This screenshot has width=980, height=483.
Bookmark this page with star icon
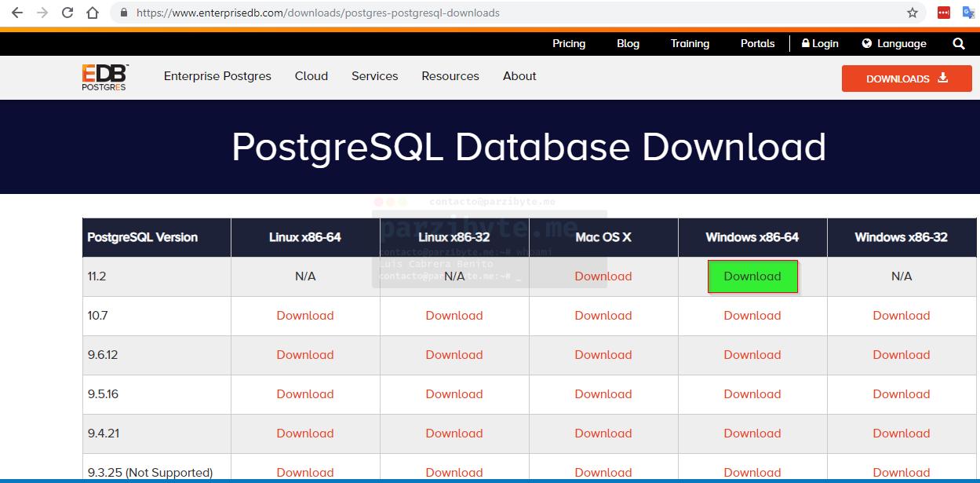[912, 13]
